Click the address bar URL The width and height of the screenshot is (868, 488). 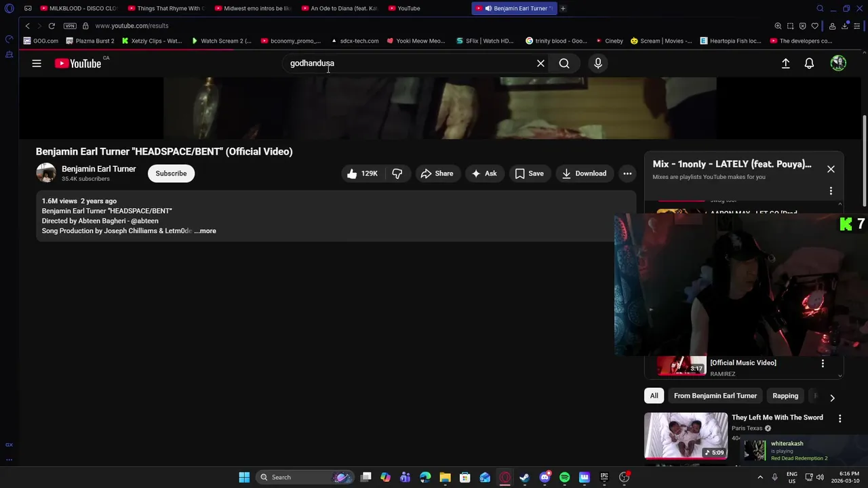pyautogui.click(x=132, y=26)
